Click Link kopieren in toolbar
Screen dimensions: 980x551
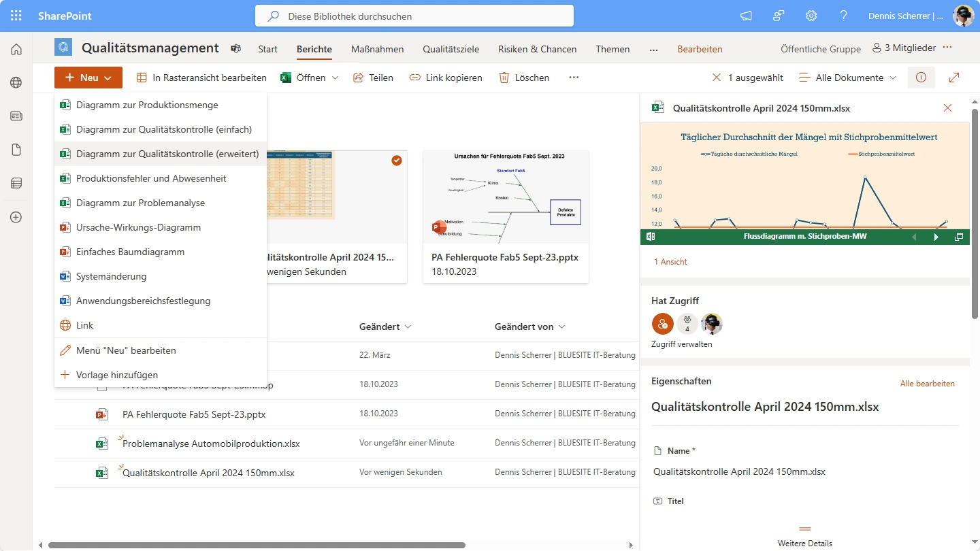(446, 78)
